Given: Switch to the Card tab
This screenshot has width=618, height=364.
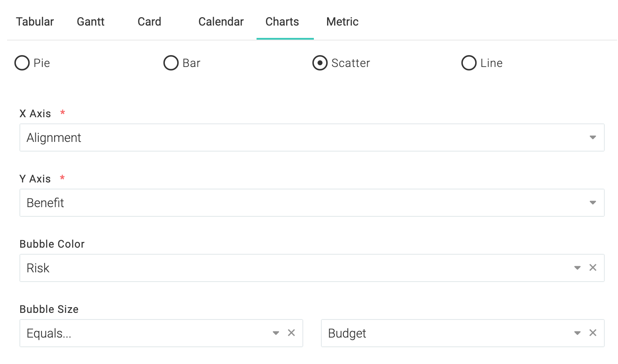Looking at the screenshot, I should point(149,22).
